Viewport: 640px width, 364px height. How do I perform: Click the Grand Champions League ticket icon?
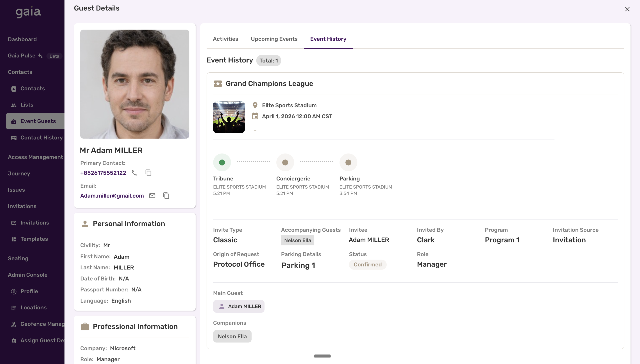click(218, 84)
